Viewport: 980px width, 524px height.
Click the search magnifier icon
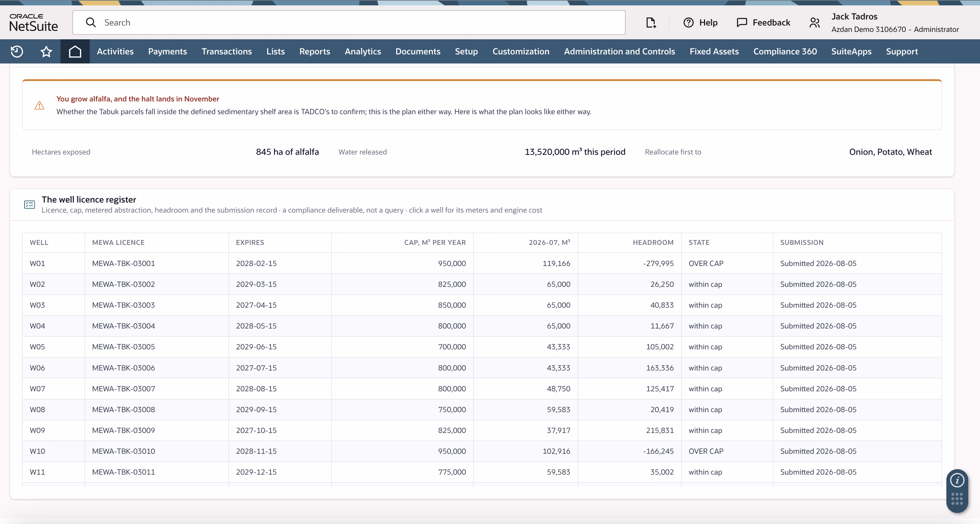point(90,23)
